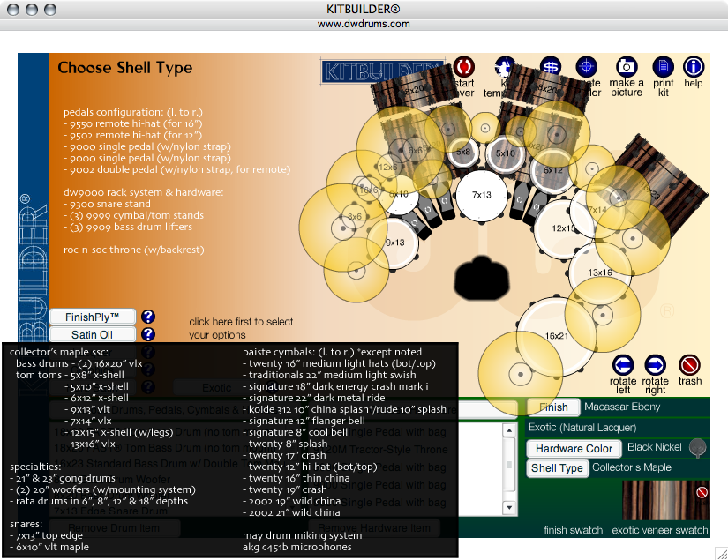Click the Shell Type button

[x=557, y=467]
